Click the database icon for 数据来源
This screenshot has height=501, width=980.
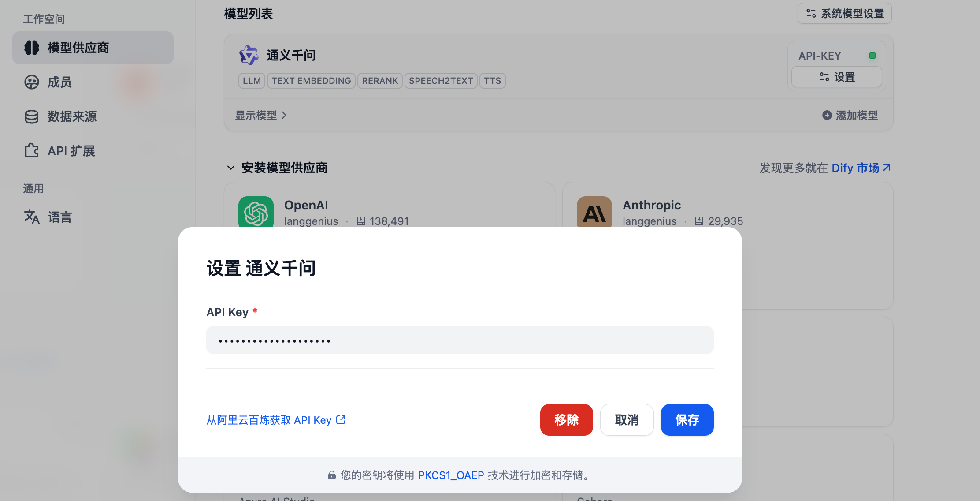coord(32,116)
